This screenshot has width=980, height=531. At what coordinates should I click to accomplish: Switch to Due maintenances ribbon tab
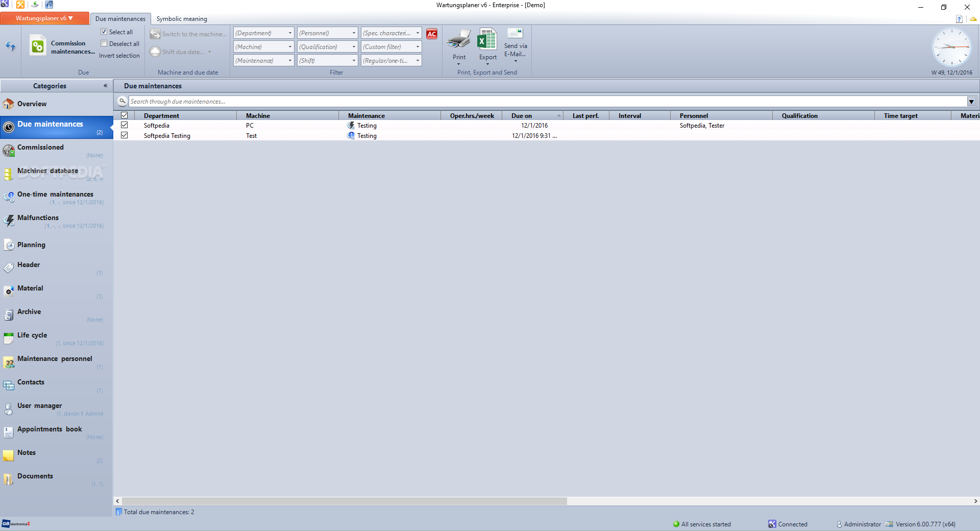pyautogui.click(x=120, y=19)
